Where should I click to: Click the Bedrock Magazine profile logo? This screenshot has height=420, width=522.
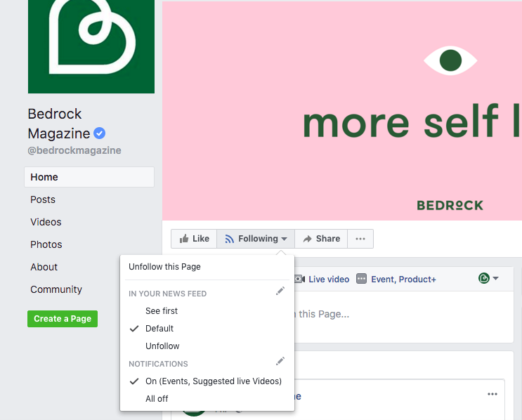[x=91, y=46]
